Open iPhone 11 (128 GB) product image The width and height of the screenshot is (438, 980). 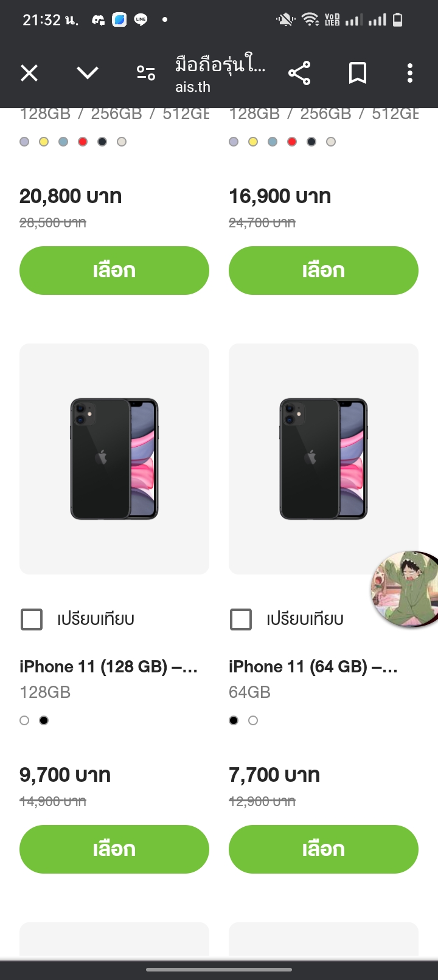pyautogui.click(x=114, y=459)
